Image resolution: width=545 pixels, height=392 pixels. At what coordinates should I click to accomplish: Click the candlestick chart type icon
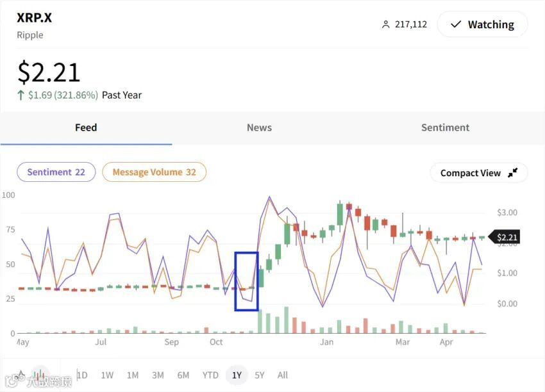(40, 374)
